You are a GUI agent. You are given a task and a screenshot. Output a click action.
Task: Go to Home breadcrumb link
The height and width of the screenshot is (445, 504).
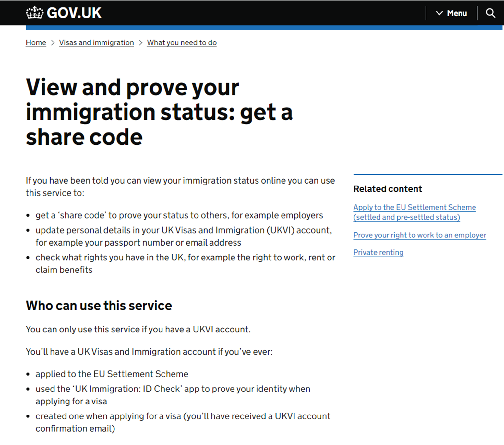pyautogui.click(x=36, y=42)
